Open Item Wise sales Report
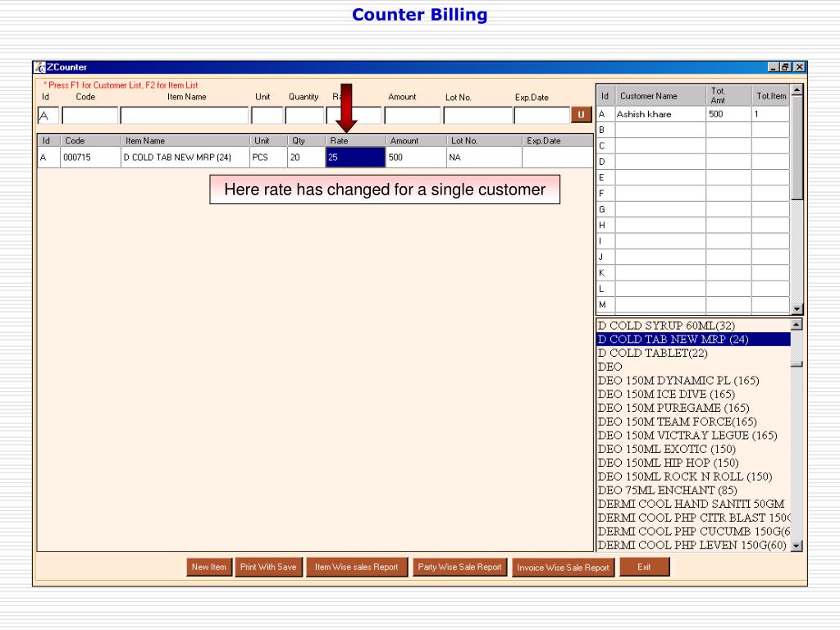The height and width of the screenshot is (630, 840). [357, 567]
